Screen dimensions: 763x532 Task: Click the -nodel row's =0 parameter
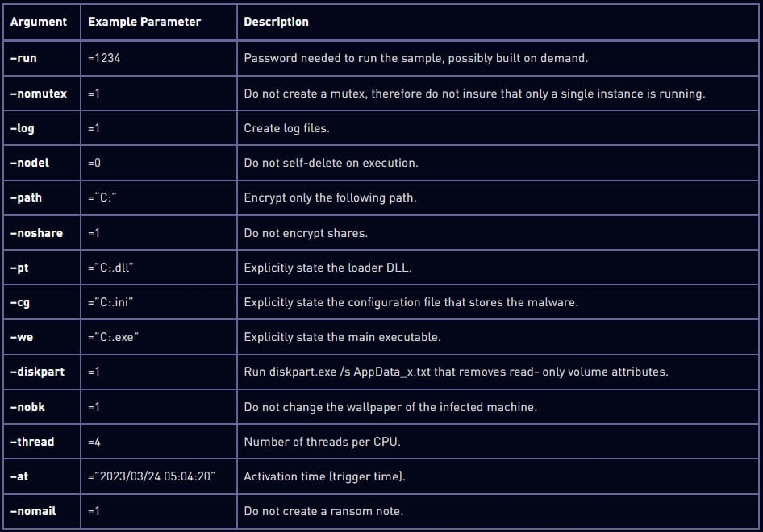coord(94,163)
